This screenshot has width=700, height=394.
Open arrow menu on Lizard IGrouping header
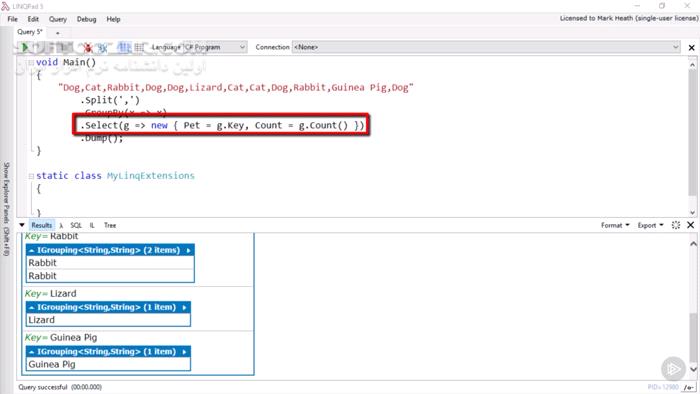184,308
